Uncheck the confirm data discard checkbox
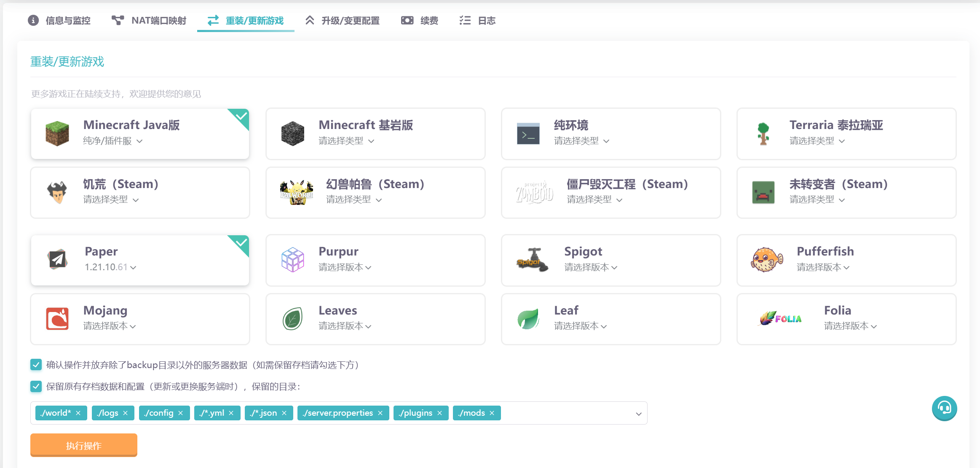 pos(36,365)
